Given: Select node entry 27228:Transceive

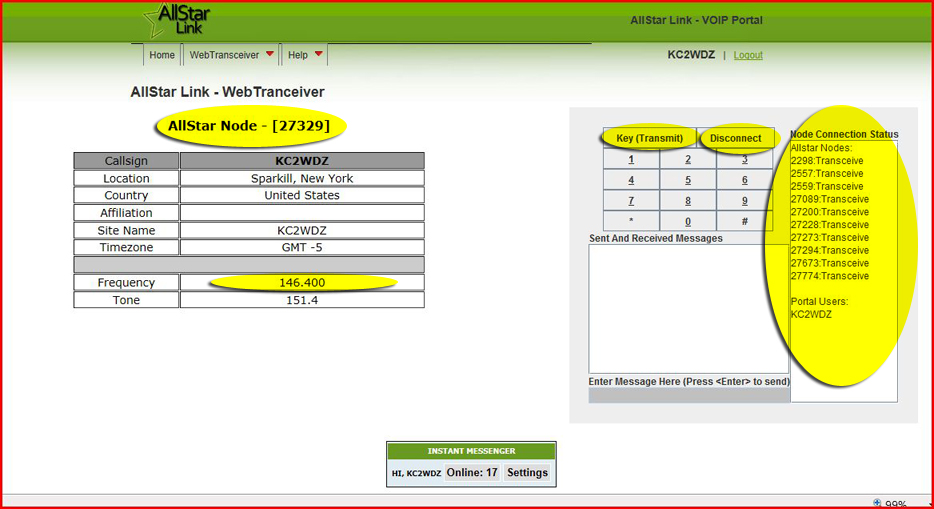Looking at the screenshot, I should coord(830,225).
